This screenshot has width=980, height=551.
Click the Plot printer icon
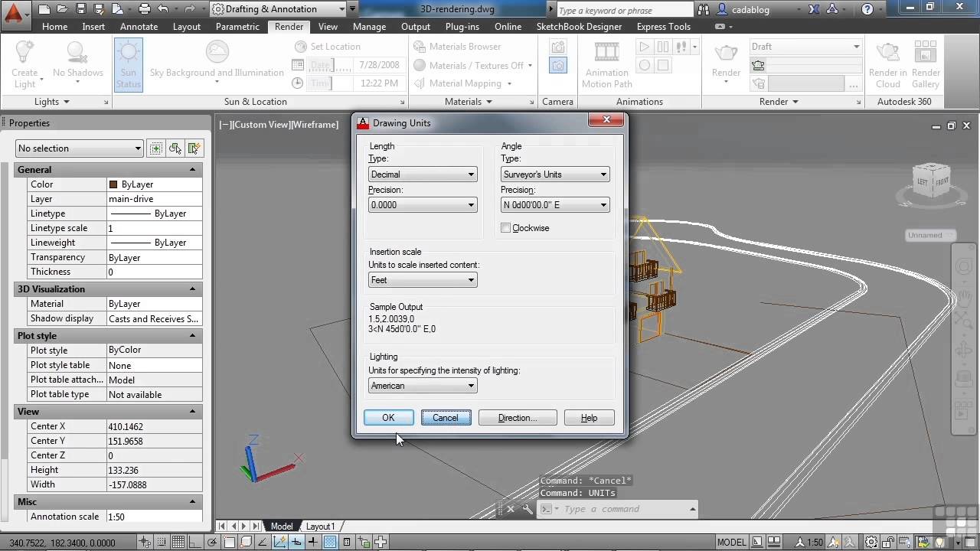[144, 9]
